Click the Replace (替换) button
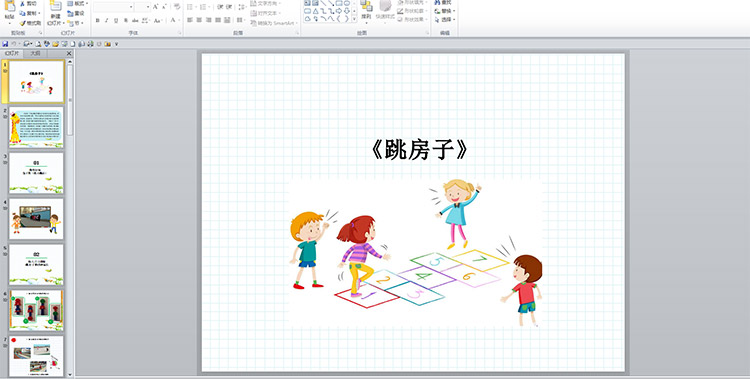This screenshot has height=379, width=750. (445, 11)
